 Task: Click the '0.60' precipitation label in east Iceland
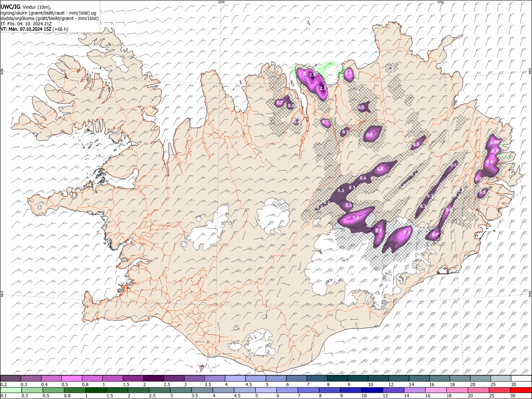pos(495,142)
